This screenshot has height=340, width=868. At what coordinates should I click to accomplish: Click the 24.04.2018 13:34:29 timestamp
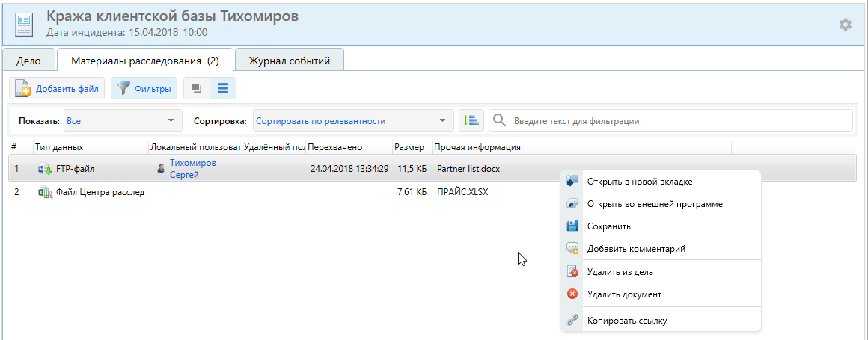tap(349, 169)
